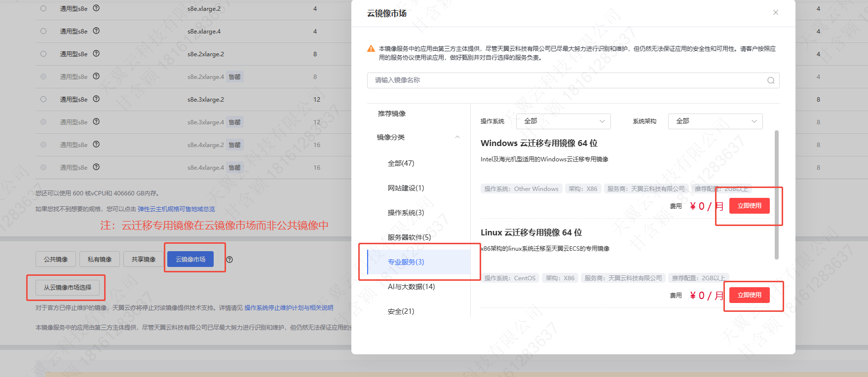Show help tooltip in the s8e.3xlarge.4 row
868x377 pixels.
(x=96, y=122)
